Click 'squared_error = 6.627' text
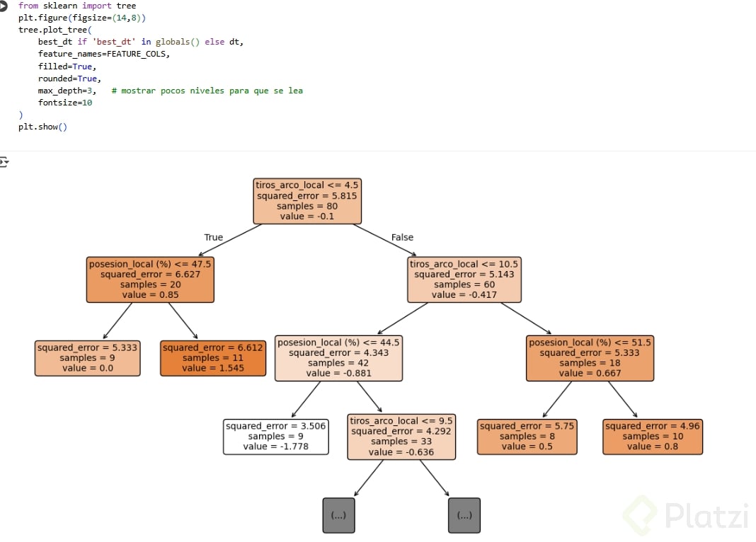Viewport: 756px width, 542px height. (150, 274)
